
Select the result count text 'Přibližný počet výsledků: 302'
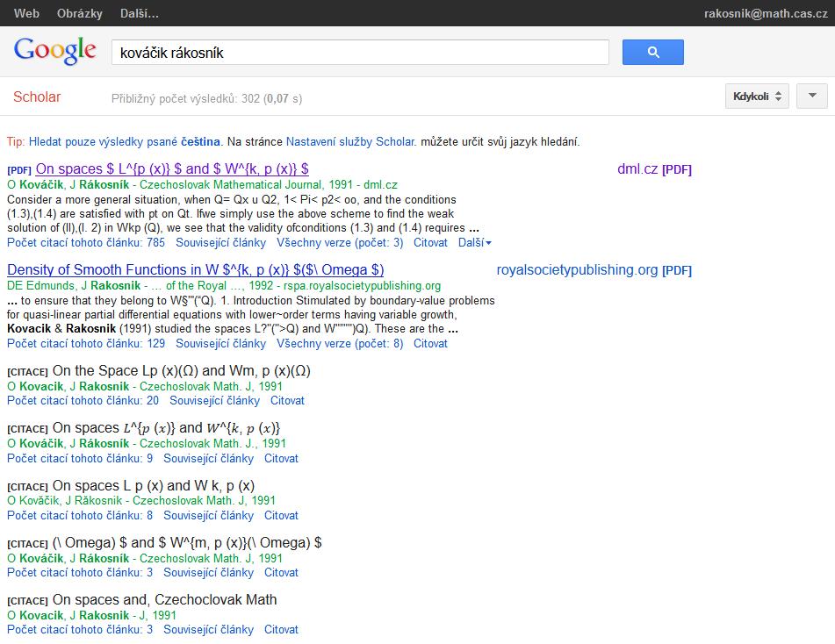click(x=186, y=98)
